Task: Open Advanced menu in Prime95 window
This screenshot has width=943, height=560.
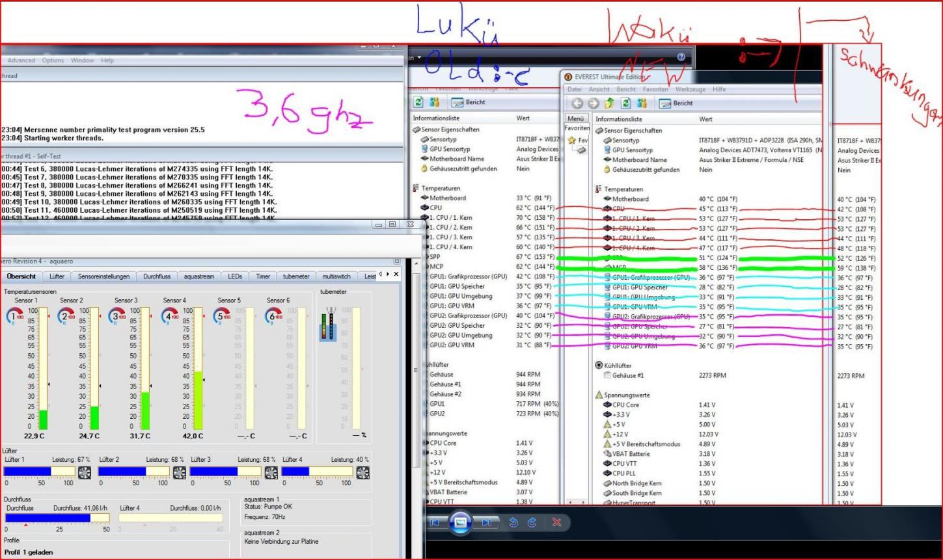Action: coord(21,60)
